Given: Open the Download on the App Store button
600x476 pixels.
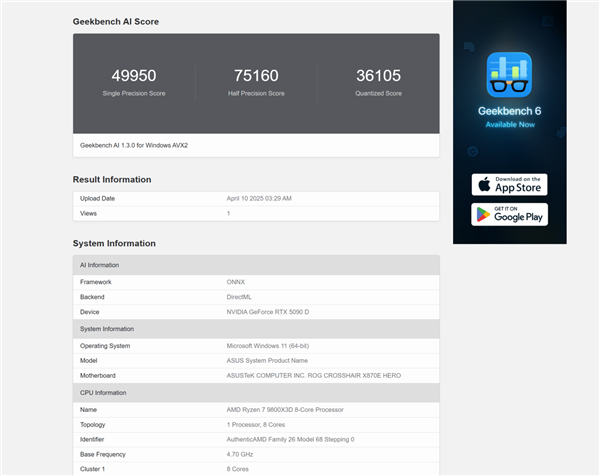Looking at the screenshot, I should coord(509,184).
